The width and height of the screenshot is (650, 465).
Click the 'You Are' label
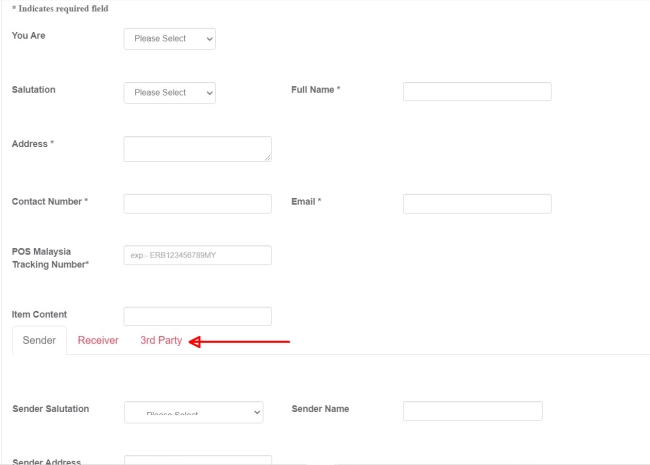[29, 36]
